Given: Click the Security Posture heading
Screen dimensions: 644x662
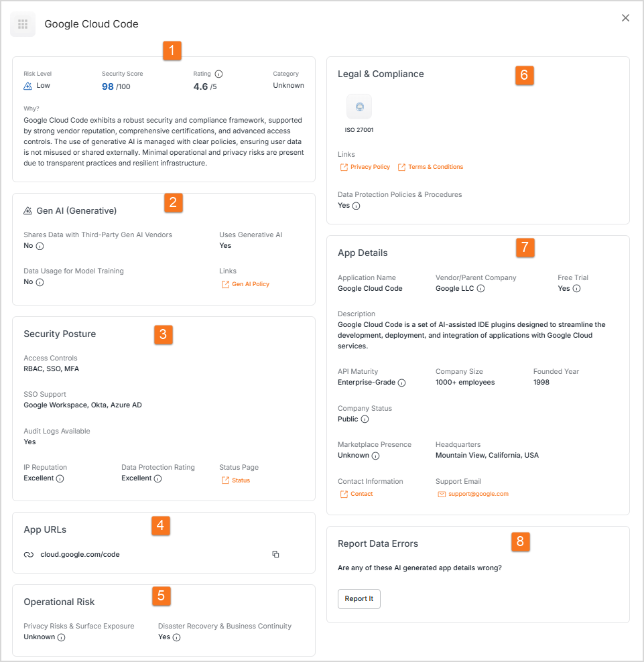Looking at the screenshot, I should pos(60,334).
